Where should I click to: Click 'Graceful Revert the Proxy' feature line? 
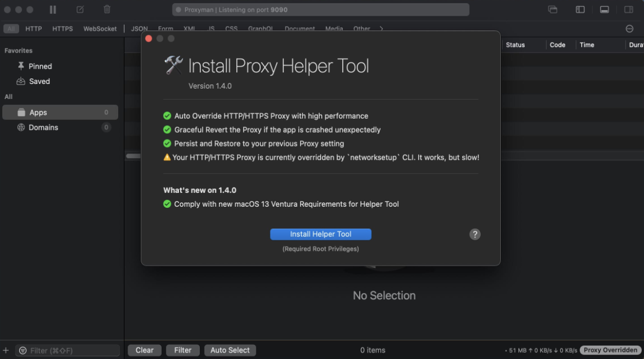click(x=277, y=130)
